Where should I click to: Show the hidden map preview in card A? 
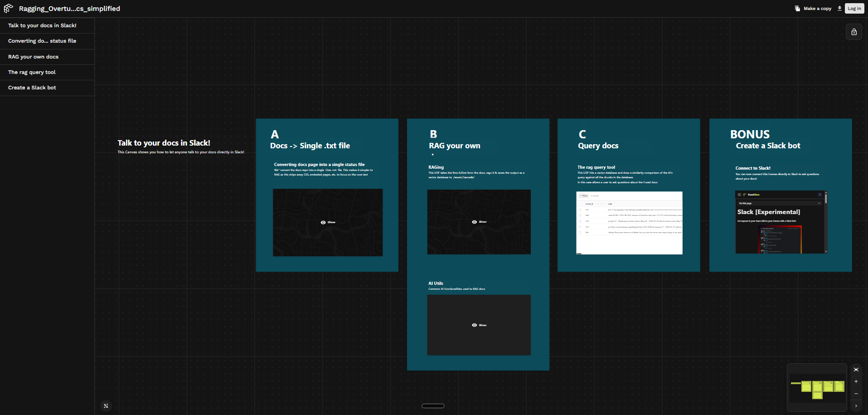327,222
